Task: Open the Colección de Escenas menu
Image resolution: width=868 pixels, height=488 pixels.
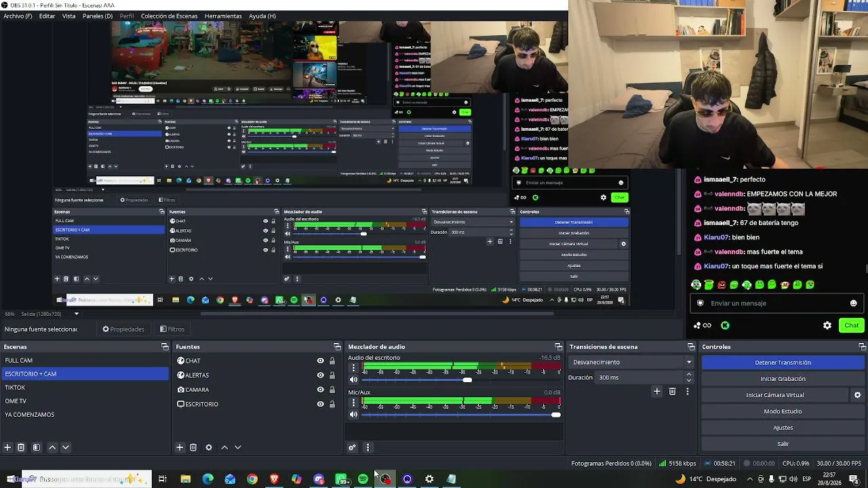Action: pyautogui.click(x=170, y=16)
